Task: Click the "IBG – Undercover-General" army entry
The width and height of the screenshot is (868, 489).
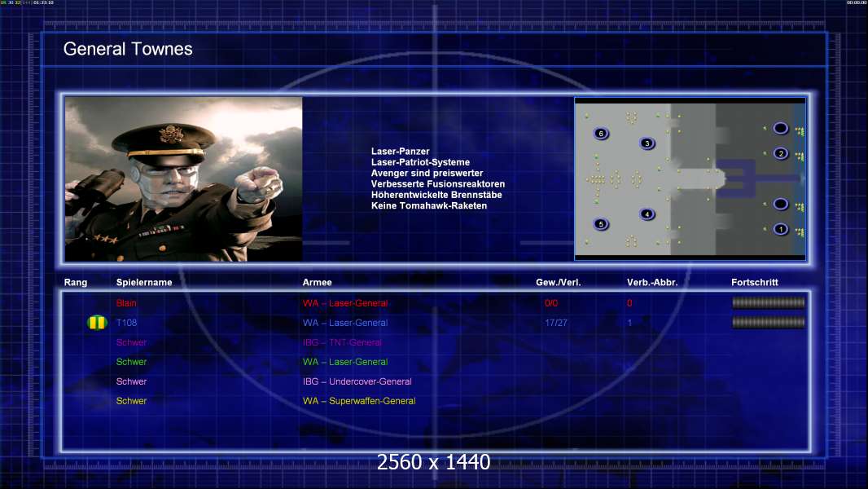Action: click(357, 381)
